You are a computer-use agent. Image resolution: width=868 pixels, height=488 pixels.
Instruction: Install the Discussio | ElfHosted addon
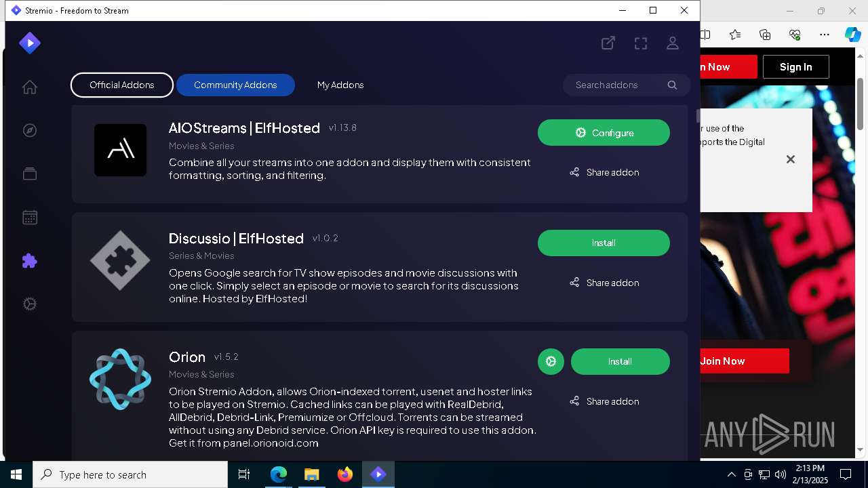[604, 243]
